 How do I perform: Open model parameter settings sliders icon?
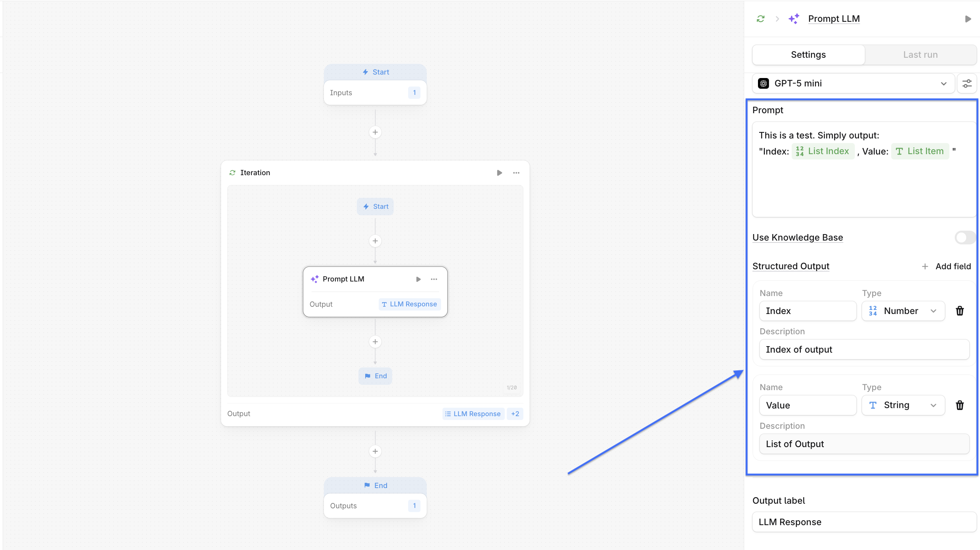967,83
